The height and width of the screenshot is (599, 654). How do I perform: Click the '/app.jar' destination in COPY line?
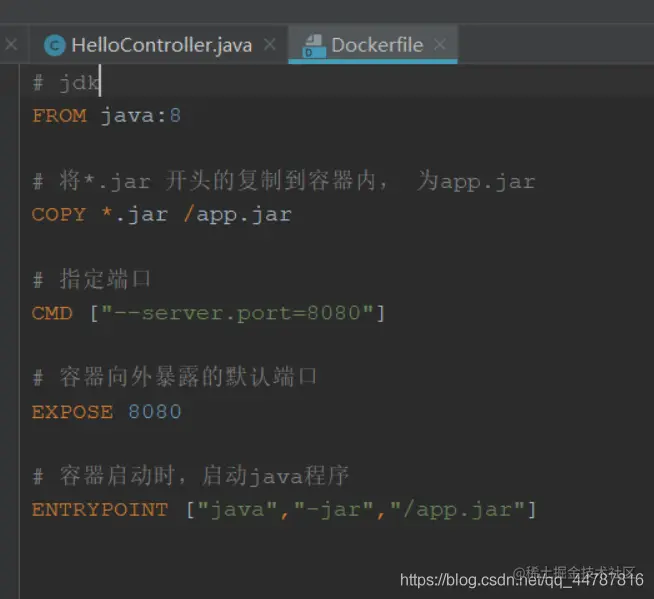(238, 215)
